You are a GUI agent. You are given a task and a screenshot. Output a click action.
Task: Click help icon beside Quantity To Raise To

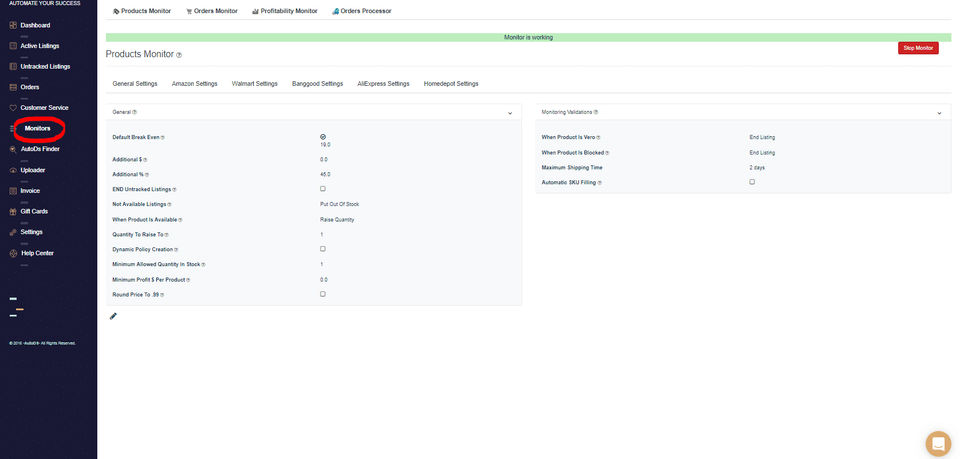point(167,235)
